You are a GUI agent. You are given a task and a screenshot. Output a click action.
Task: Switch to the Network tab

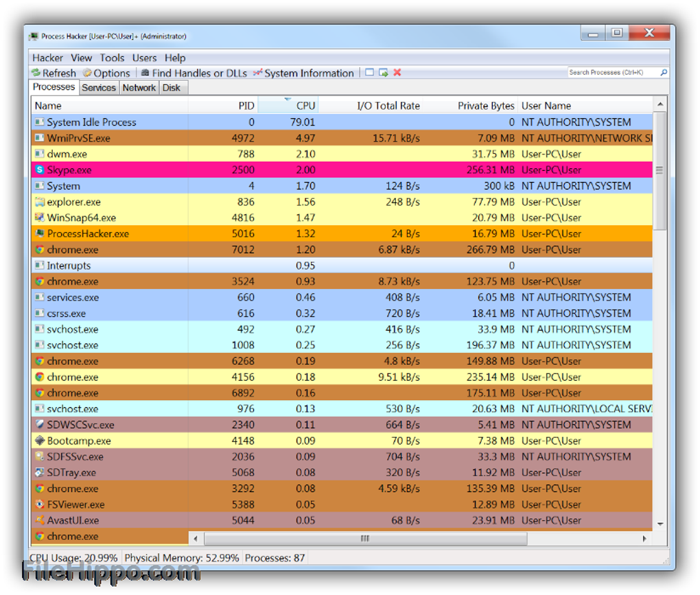tap(139, 88)
